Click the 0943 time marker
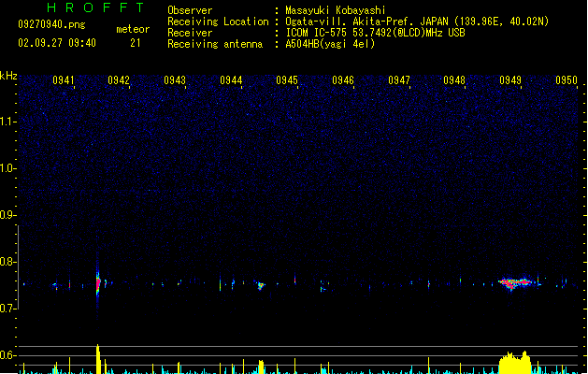Image resolution: width=588 pixels, height=374 pixels. tap(175, 80)
